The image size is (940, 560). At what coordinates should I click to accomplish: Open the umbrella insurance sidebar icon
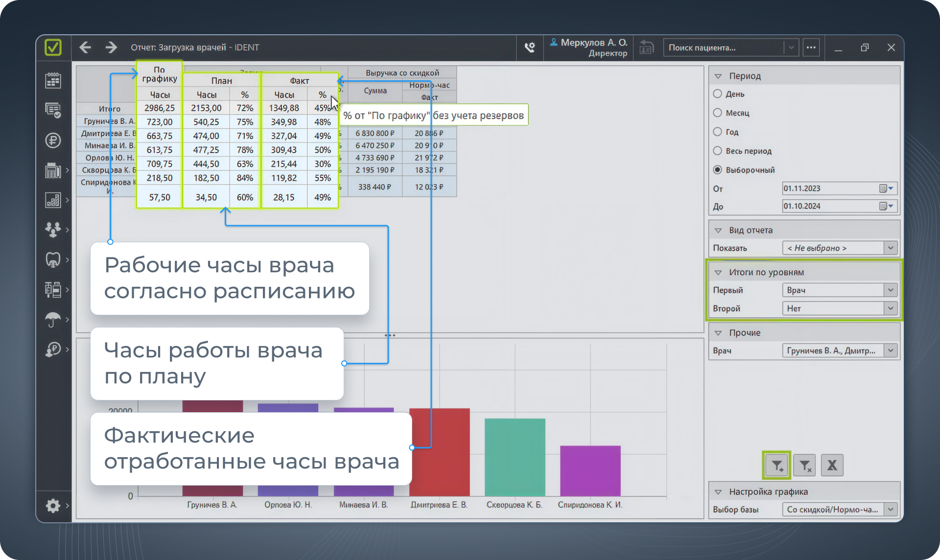[53, 320]
